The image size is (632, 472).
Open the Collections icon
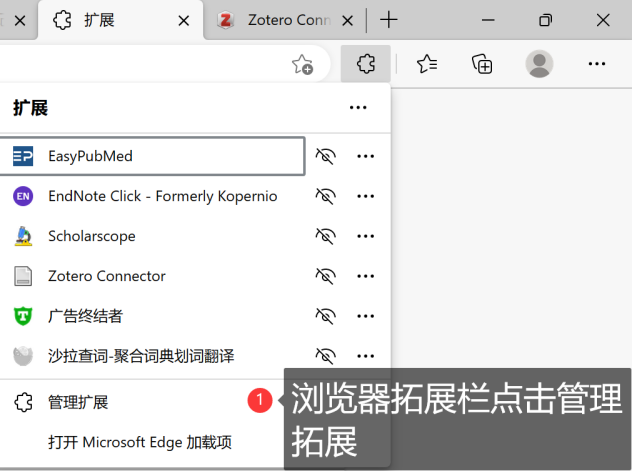pyautogui.click(x=482, y=64)
